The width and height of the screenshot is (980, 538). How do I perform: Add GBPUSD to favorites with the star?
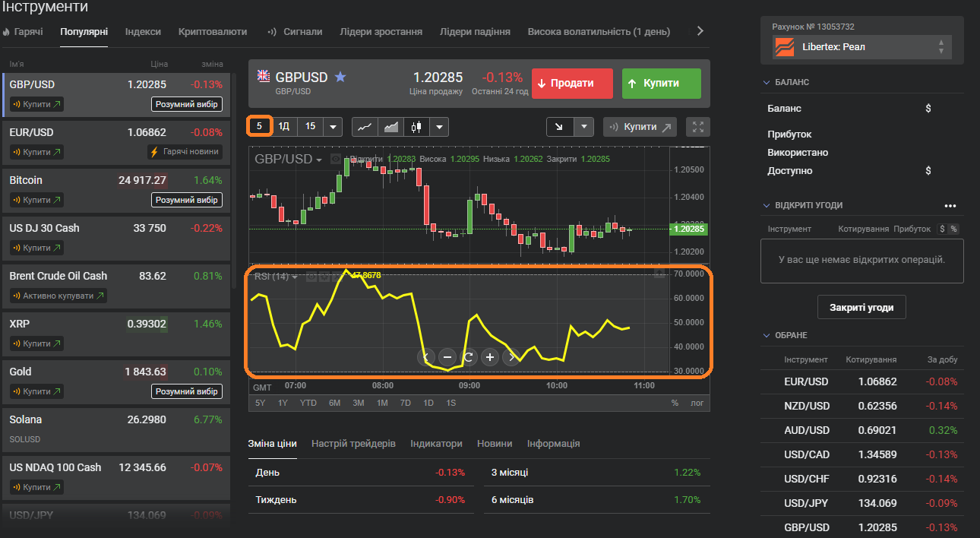click(340, 77)
